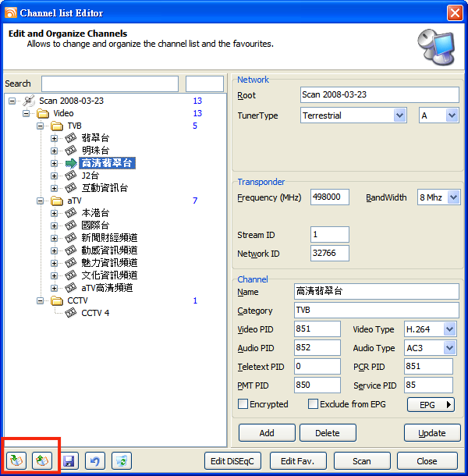Collapse the aTV category node
468x476 pixels.
pos(40,201)
